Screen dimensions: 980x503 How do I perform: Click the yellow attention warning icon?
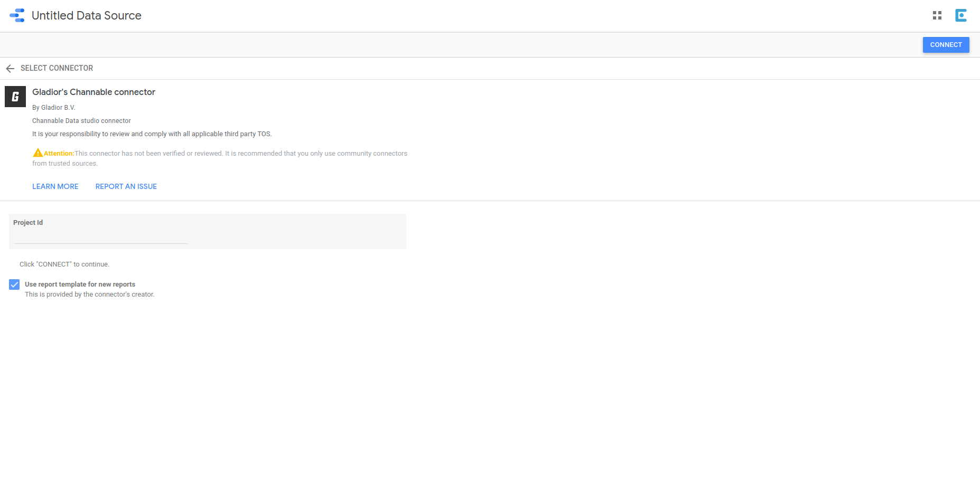pyautogui.click(x=38, y=153)
